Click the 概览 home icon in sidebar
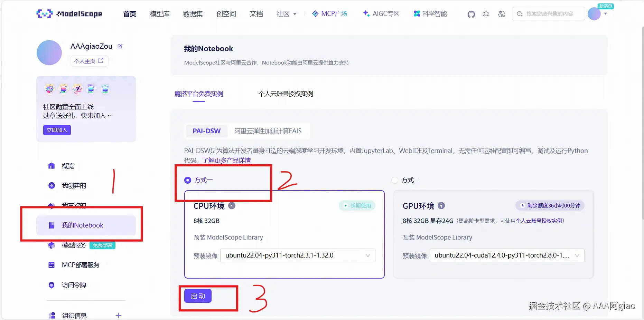 52,166
